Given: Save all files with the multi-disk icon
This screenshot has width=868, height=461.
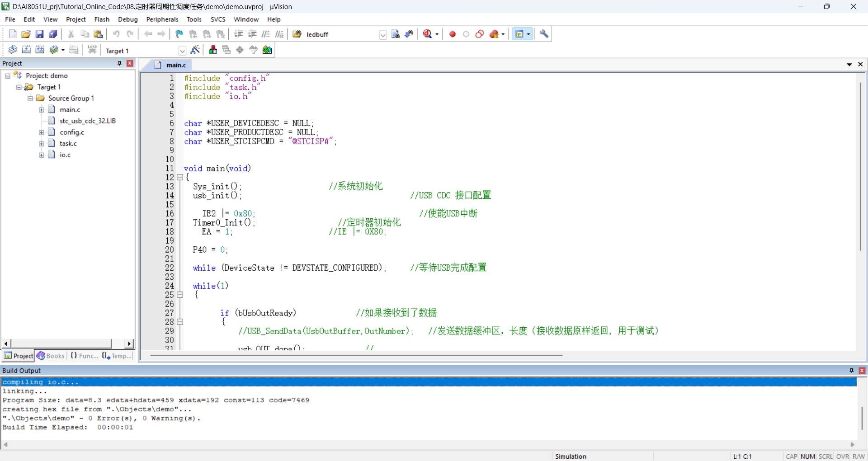Looking at the screenshot, I should 53,34.
